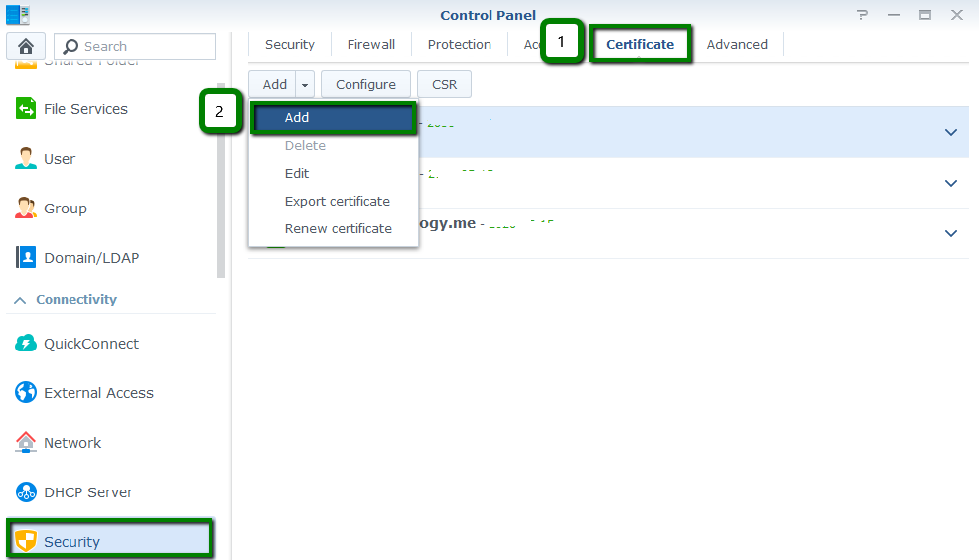Switch to the Firewall tab
This screenshot has height=560, width=979.
point(370,45)
